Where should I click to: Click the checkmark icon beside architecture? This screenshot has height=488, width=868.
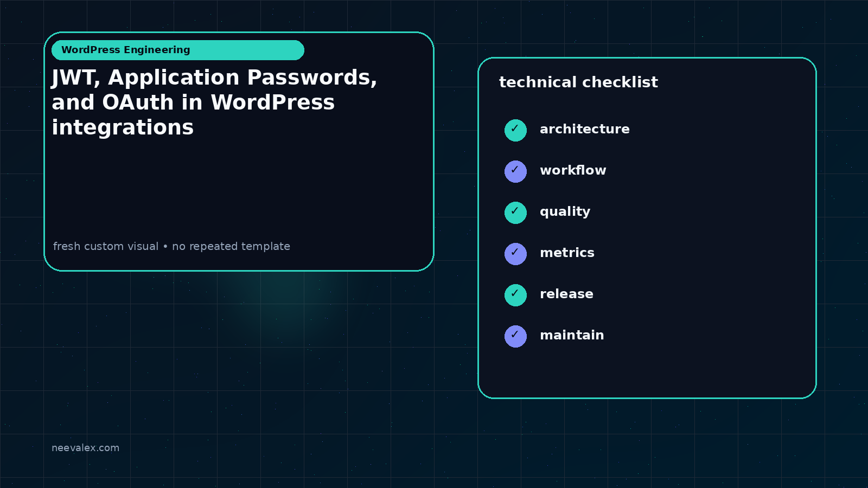[515, 130]
